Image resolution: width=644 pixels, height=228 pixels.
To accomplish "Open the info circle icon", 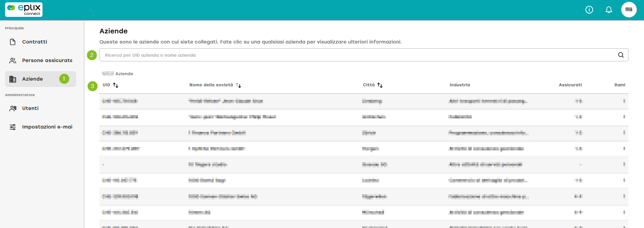I will point(589,10).
